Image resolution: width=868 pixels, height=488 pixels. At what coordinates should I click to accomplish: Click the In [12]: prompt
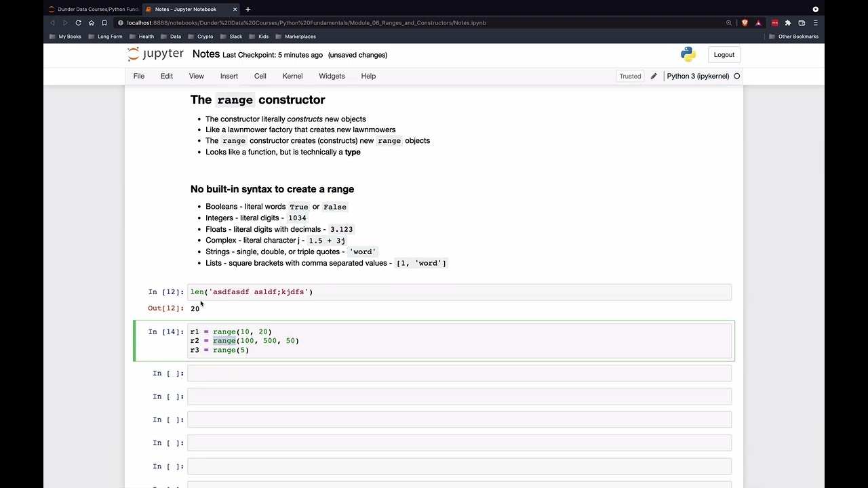165,292
